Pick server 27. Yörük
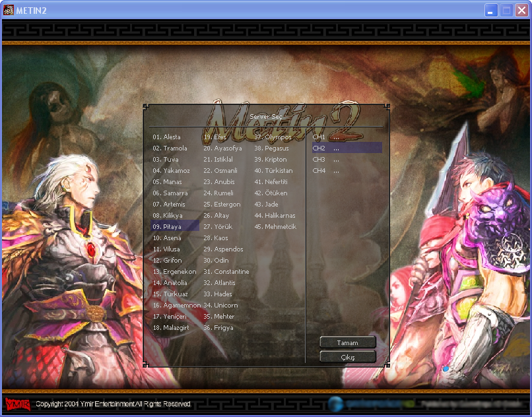 [x=218, y=227]
